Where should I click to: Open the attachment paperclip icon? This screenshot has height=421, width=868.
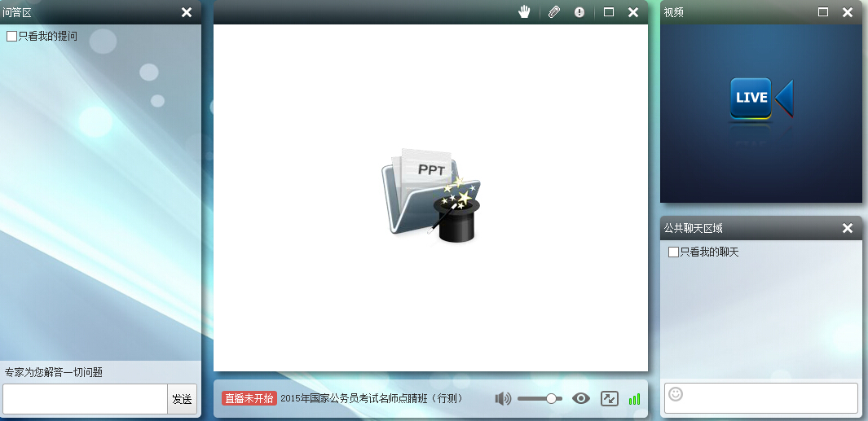554,12
